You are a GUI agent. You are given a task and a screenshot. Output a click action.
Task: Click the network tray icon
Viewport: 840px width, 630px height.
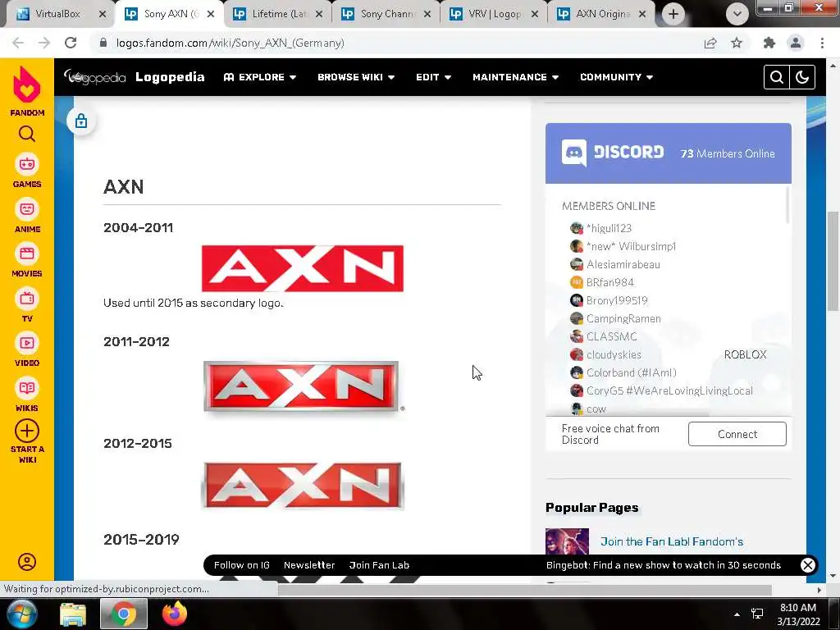pyautogui.click(x=757, y=614)
